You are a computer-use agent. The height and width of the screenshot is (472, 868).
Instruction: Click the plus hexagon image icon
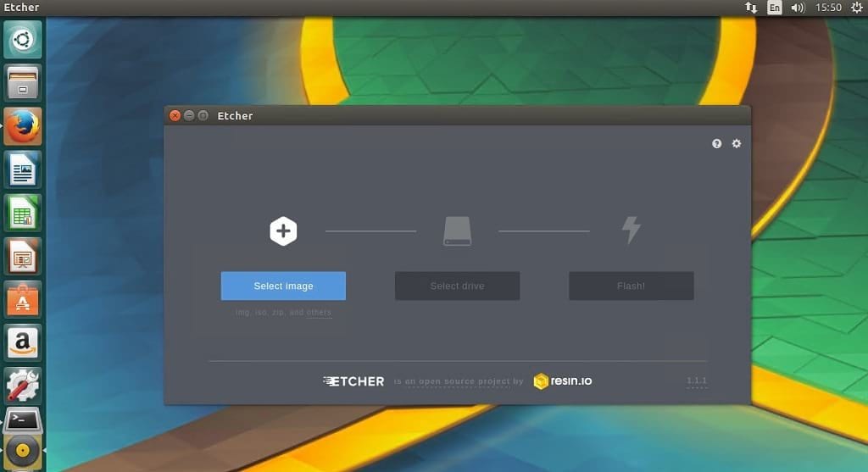tap(283, 230)
